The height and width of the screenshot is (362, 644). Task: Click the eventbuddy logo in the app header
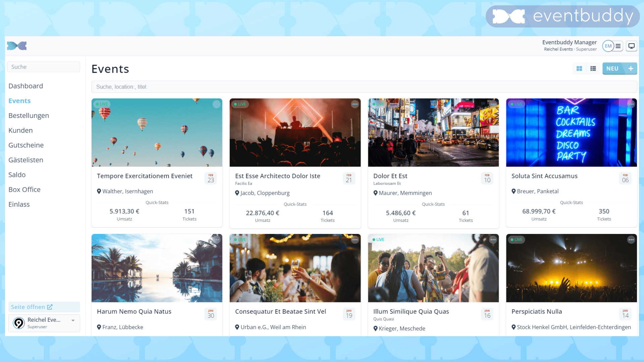[x=17, y=46]
